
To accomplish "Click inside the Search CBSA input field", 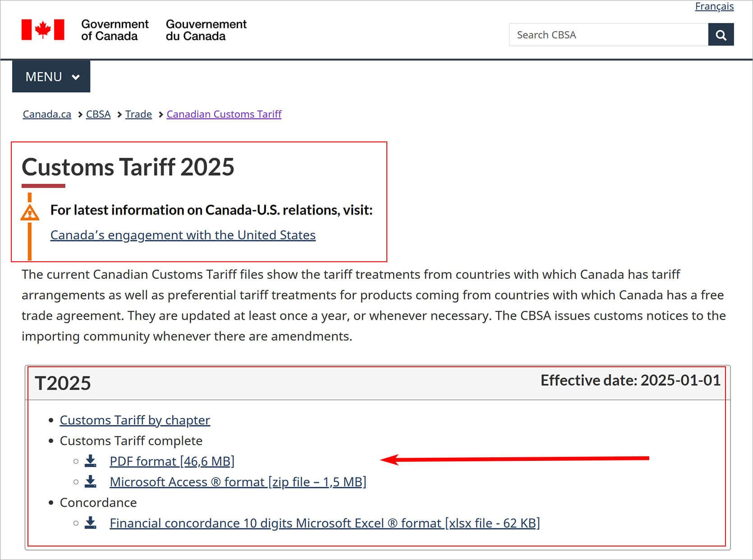I will coord(609,34).
